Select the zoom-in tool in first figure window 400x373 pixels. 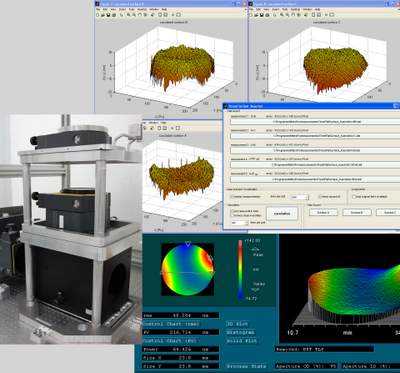(x=128, y=15)
